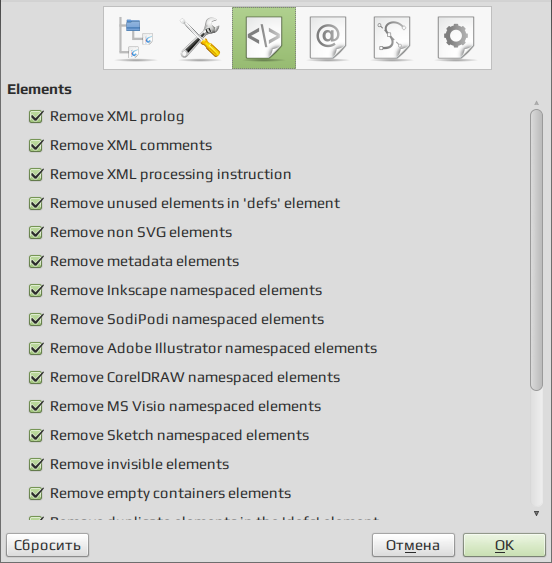This screenshot has height=563, width=552.
Task: Switch to the attributes (@) tab icon
Action: coord(328,38)
